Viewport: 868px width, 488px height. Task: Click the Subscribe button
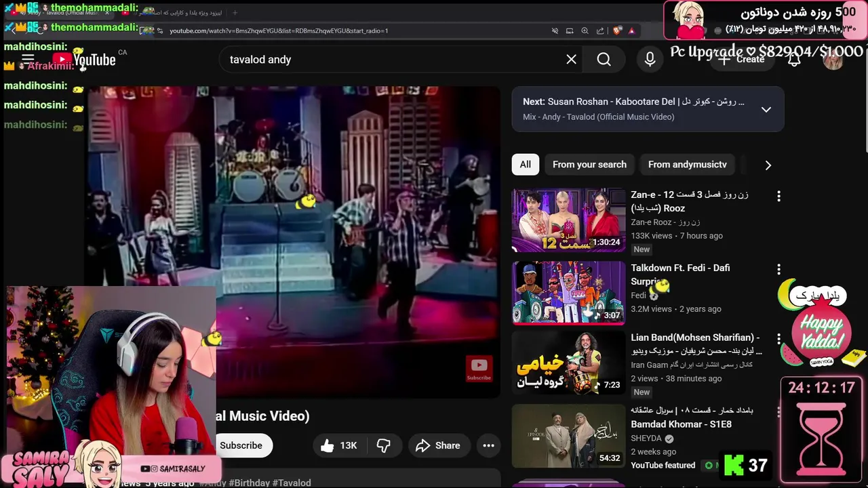click(241, 445)
